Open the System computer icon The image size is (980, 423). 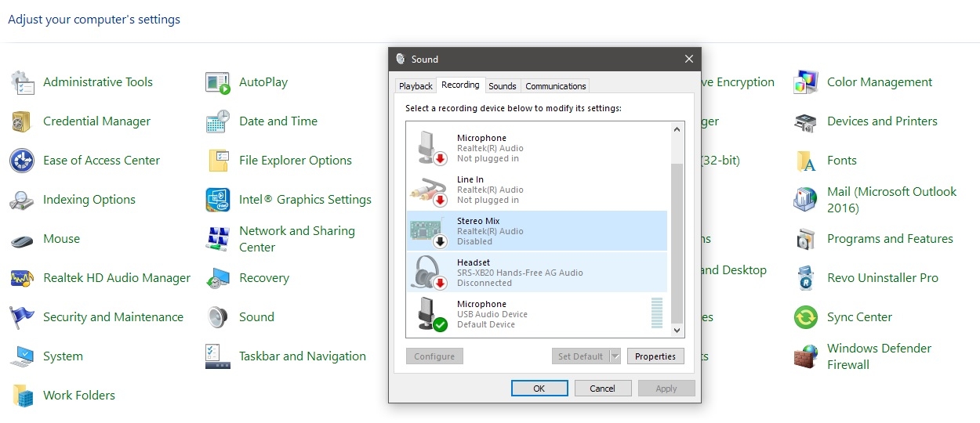click(x=22, y=356)
